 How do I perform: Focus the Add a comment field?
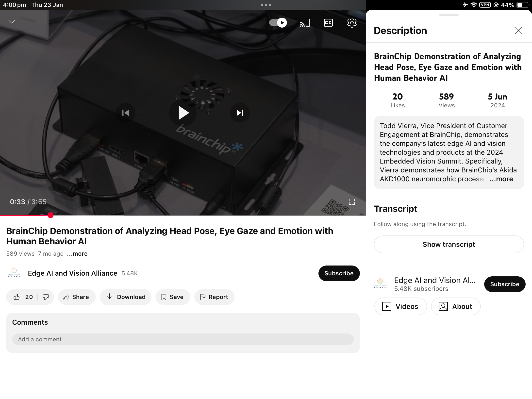tap(183, 339)
